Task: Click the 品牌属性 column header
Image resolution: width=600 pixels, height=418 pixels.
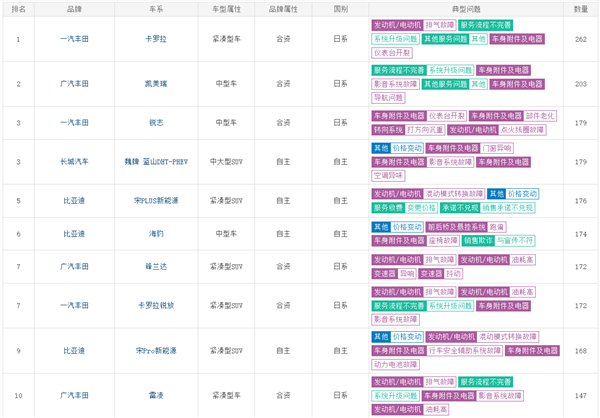Action: tap(283, 9)
